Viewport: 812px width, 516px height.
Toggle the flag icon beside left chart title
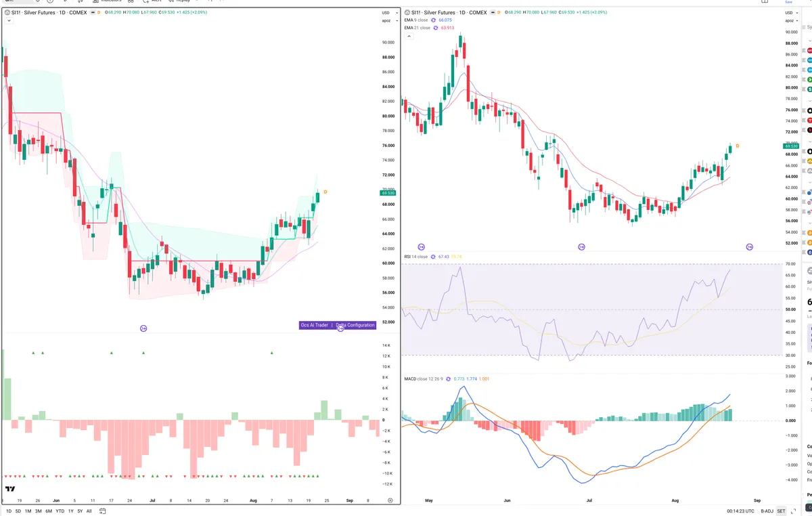click(92, 12)
